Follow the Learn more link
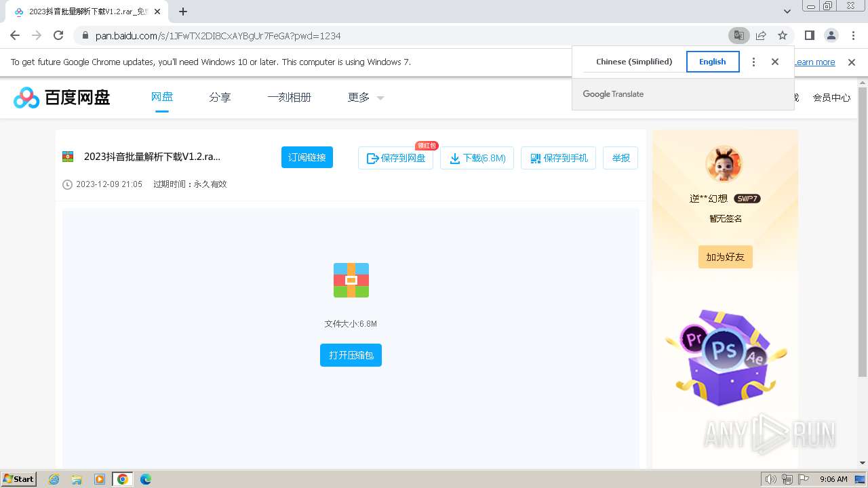 pos(814,62)
